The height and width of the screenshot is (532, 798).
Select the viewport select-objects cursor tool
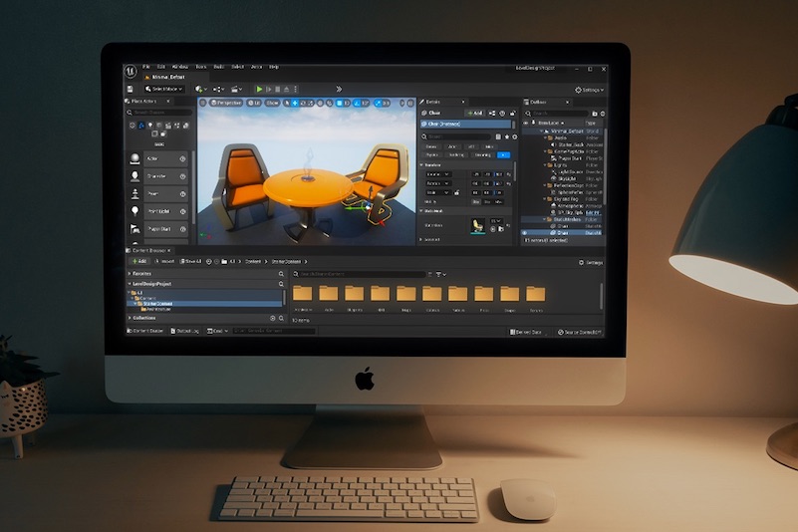tap(287, 103)
